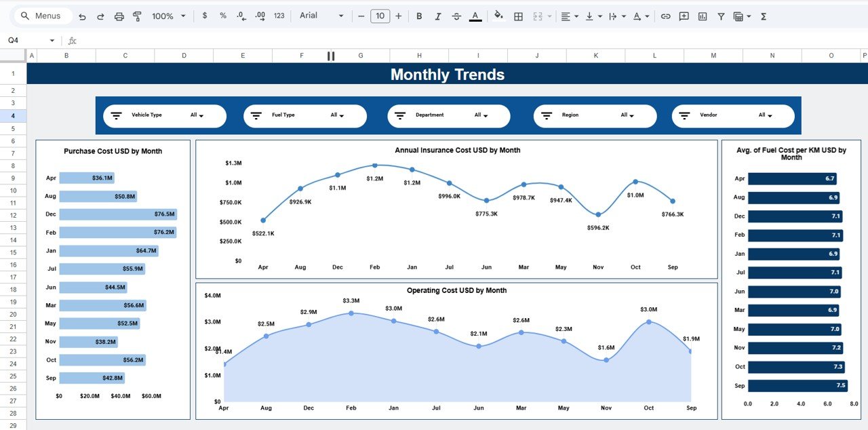Open the print dialog
This screenshot has height=430, width=868.
[x=119, y=16]
